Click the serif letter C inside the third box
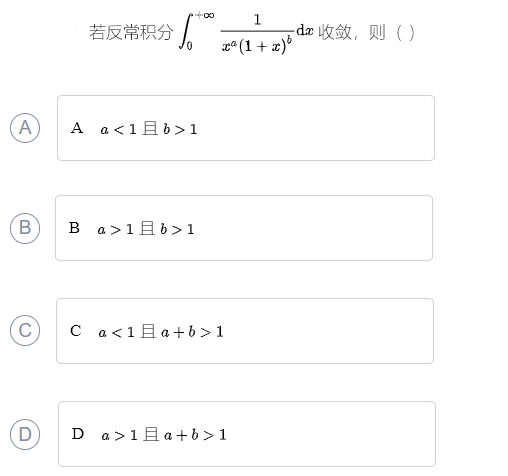 (x=76, y=331)
